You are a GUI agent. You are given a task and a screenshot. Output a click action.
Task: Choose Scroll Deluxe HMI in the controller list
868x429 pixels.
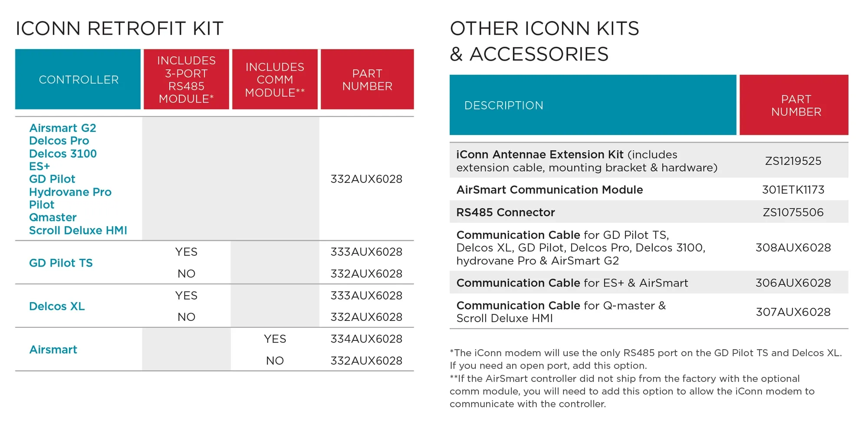tap(78, 230)
